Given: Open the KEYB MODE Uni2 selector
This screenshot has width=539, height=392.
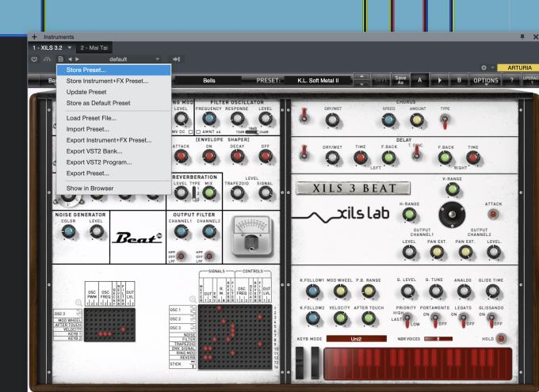Looking at the screenshot, I should tap(357, 339).
